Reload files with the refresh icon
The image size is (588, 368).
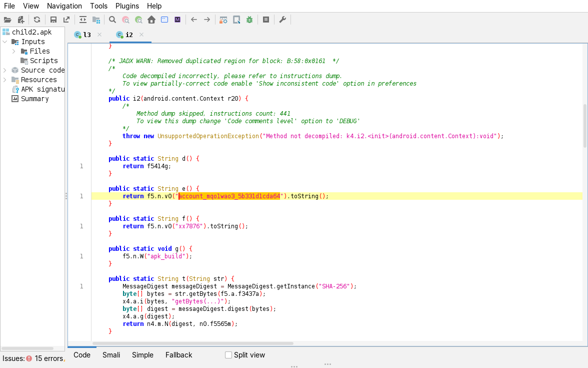37,20
